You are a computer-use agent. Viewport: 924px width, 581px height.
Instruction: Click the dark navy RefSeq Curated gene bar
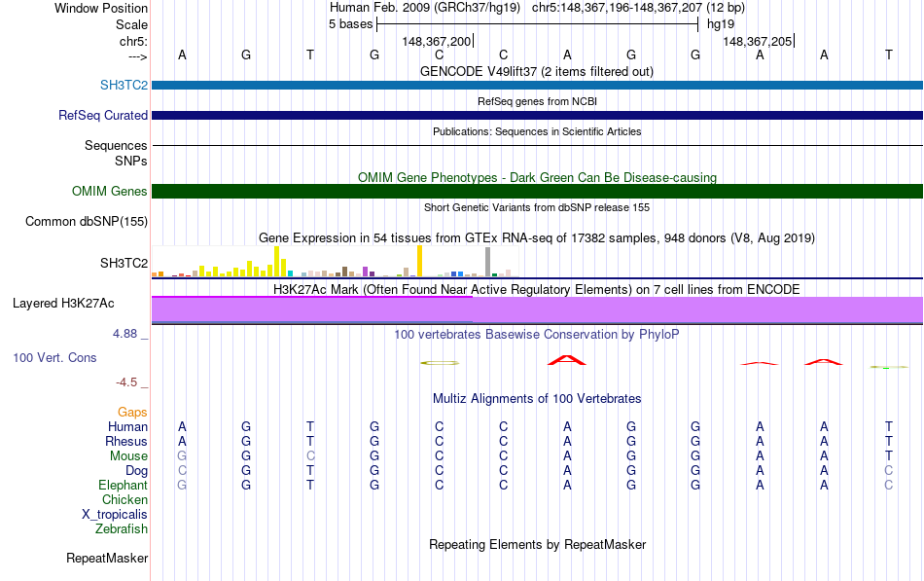coord(537,115)
